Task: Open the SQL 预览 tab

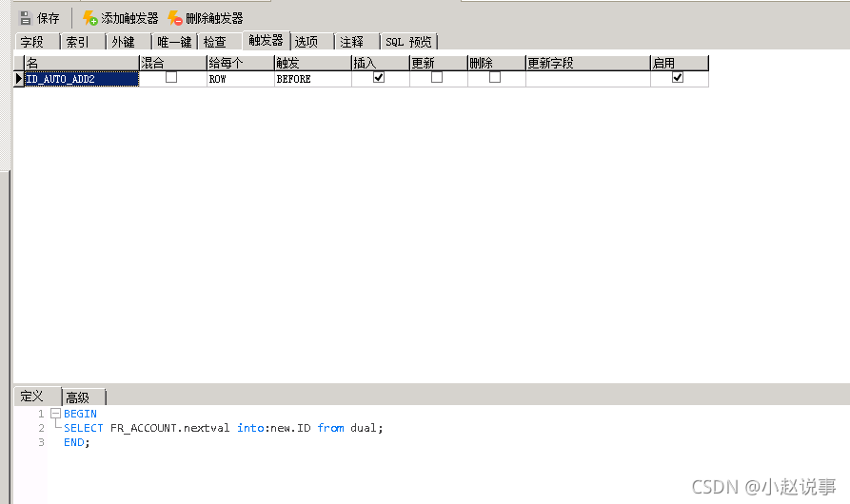Action: pyautogui.click(x=408, y=42)
